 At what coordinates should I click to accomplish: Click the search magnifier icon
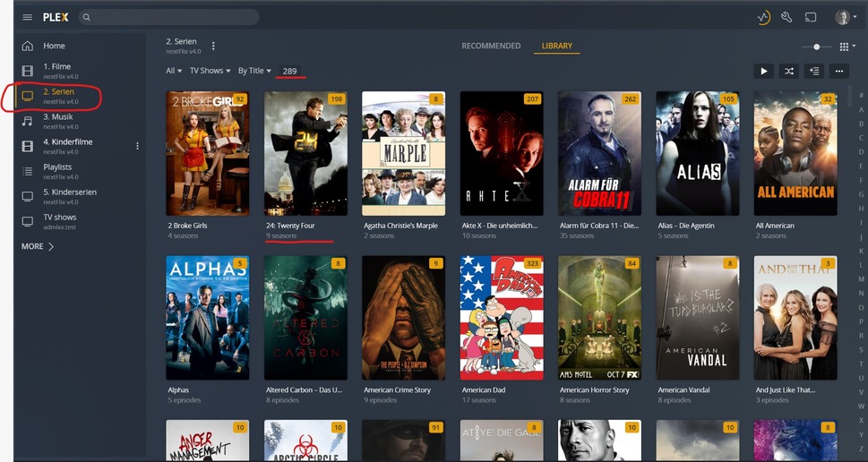coord(86,17)
